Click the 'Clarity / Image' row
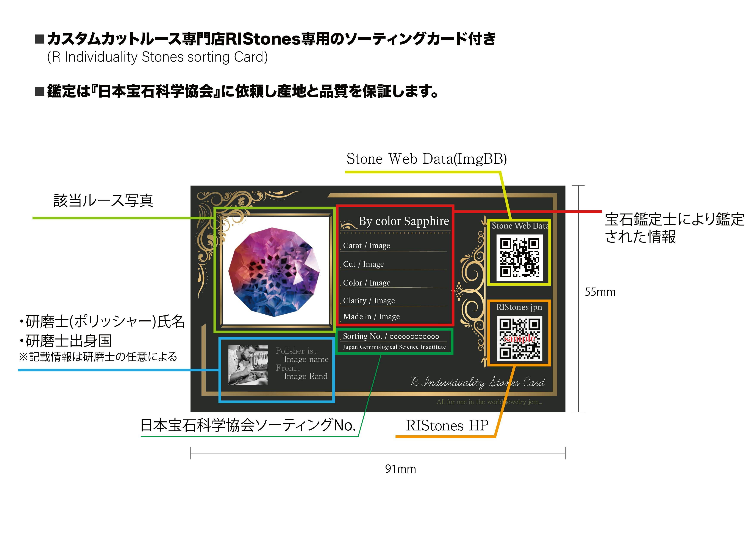This screenshot has height=534, width=756. click(369, 301)
